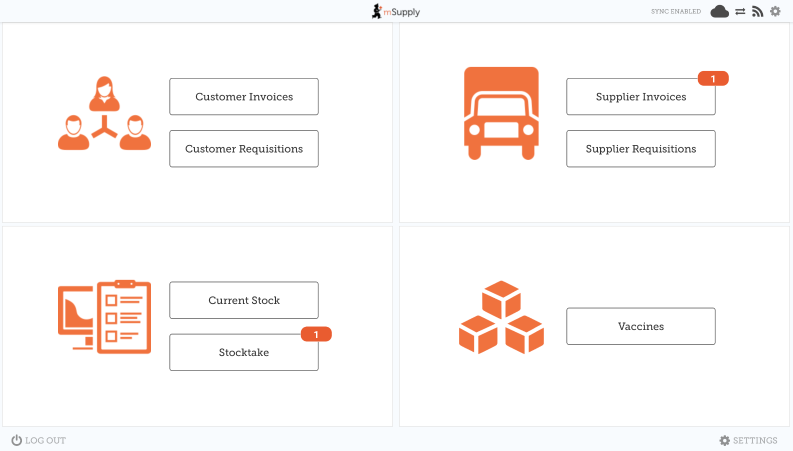Viewport: 793px width, 451px height.
Task: Click the Supplier Invoices notification badge
Action: point(713,79)
